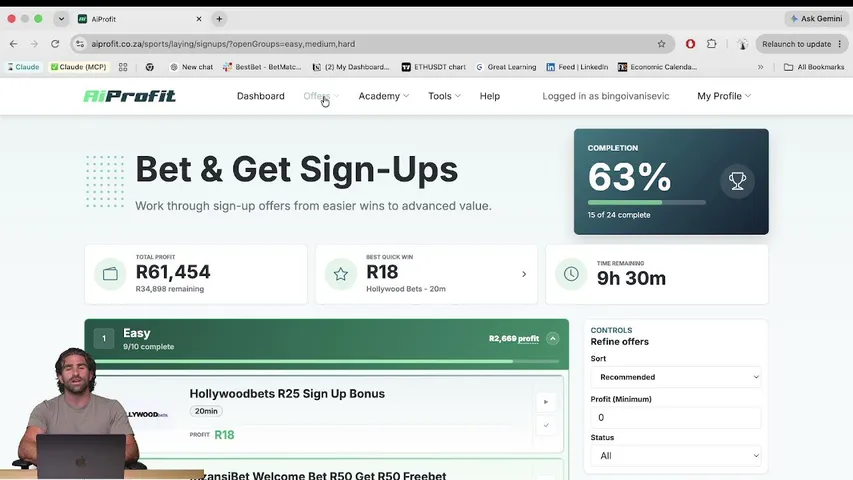Expand the My Profile menu
853x480 pixels.
724,96
